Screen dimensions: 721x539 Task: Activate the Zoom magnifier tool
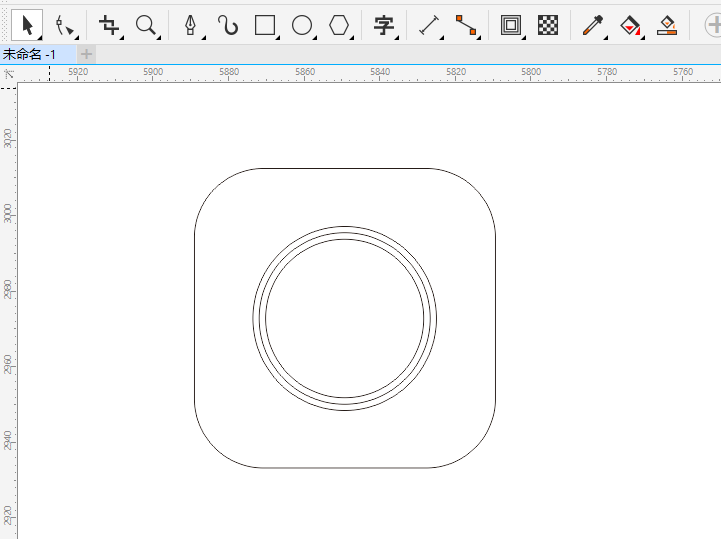(146, 25)
